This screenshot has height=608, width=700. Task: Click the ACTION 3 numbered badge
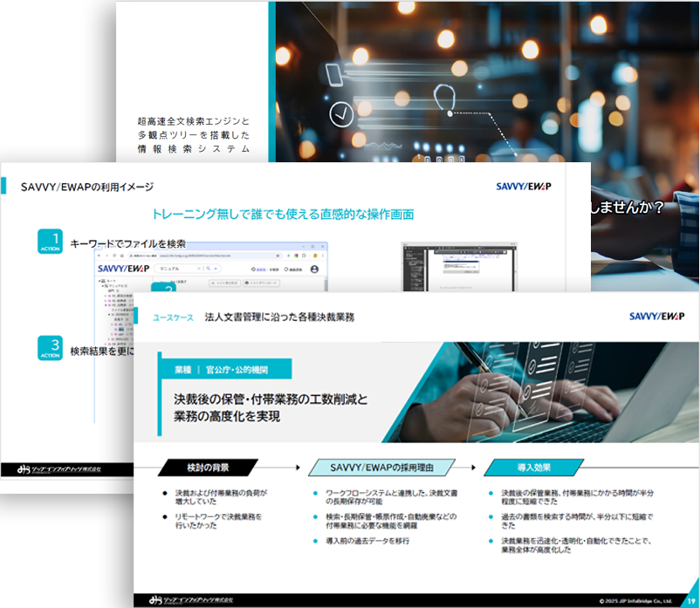pos(51,348)
